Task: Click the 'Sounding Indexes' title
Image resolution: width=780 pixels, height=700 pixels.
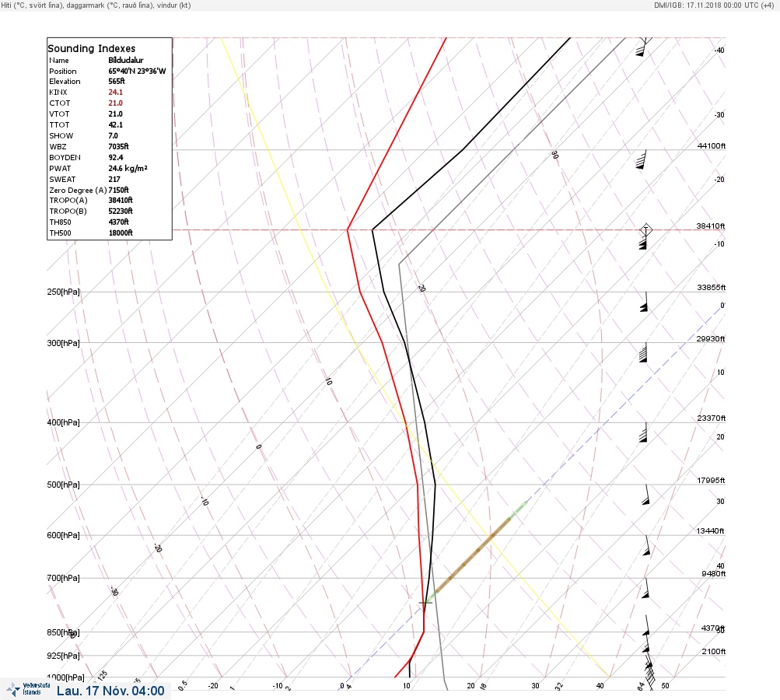Action: tap(92, 48)
